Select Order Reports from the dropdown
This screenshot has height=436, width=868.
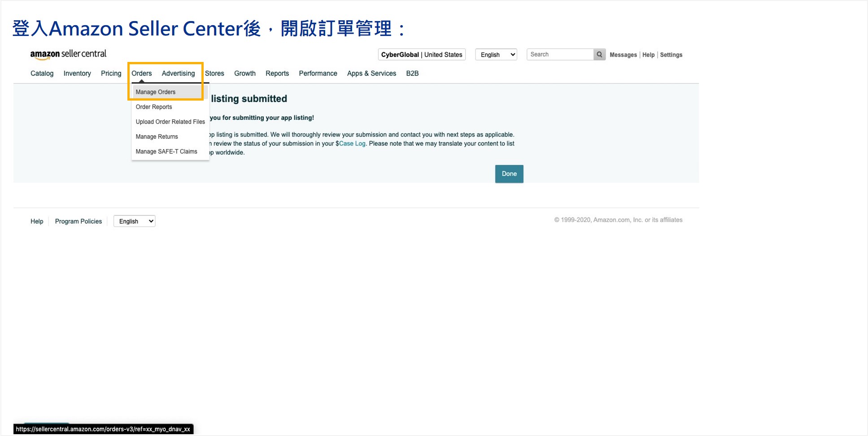pyautogui.click(x=154, y=107)
